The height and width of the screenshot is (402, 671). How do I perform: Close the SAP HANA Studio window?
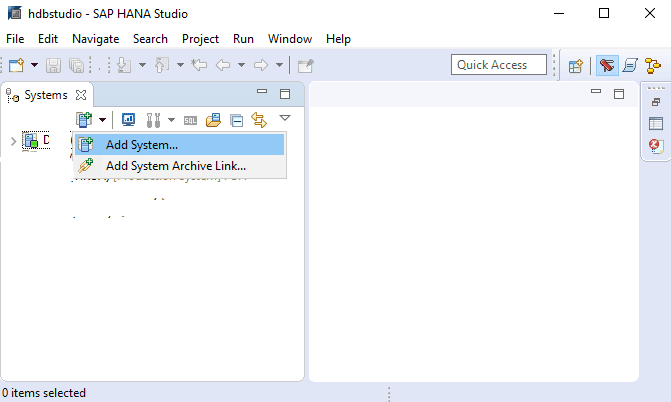(650, 13)
